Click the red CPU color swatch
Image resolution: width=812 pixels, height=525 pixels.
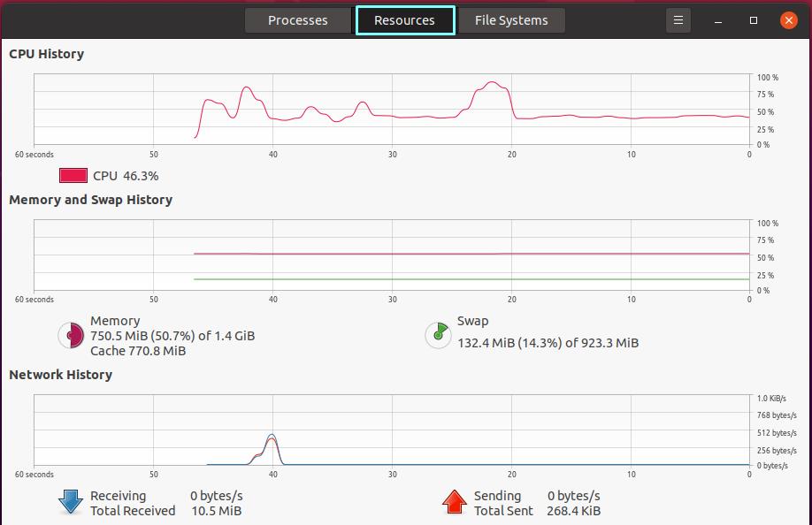(73, 175)
